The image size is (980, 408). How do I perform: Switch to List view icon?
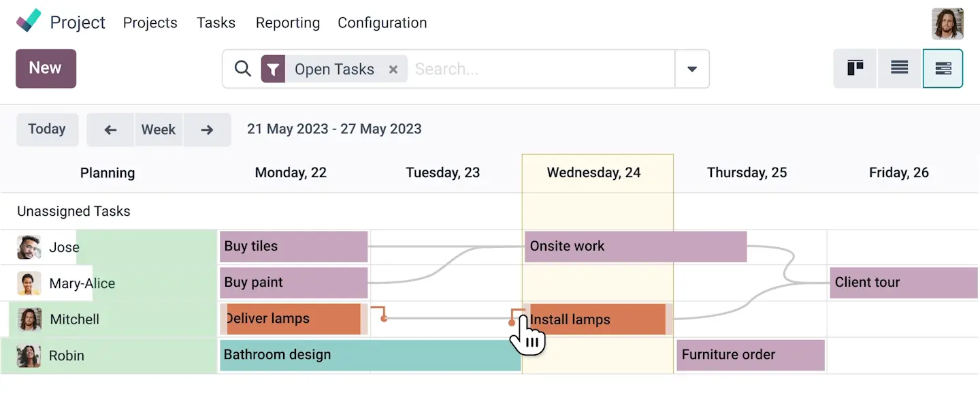(900, 68)
